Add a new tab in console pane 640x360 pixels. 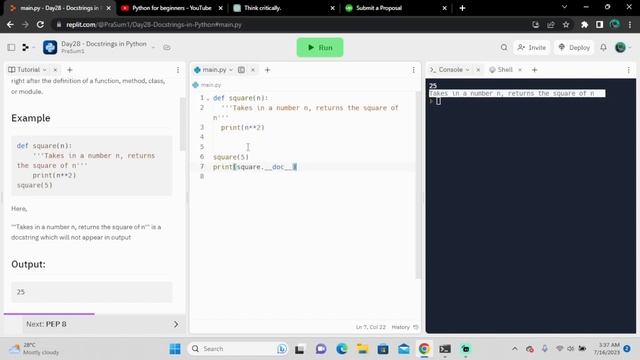[534, 70]
